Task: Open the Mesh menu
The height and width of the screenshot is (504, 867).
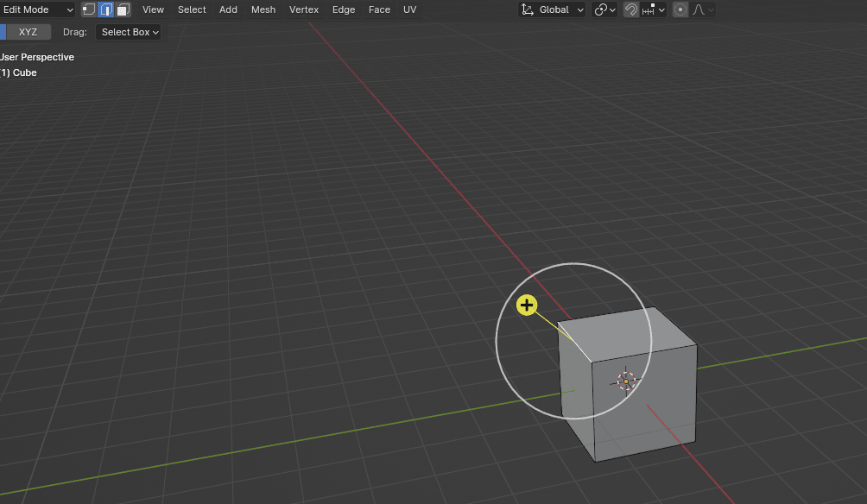Action: [263, 9]
